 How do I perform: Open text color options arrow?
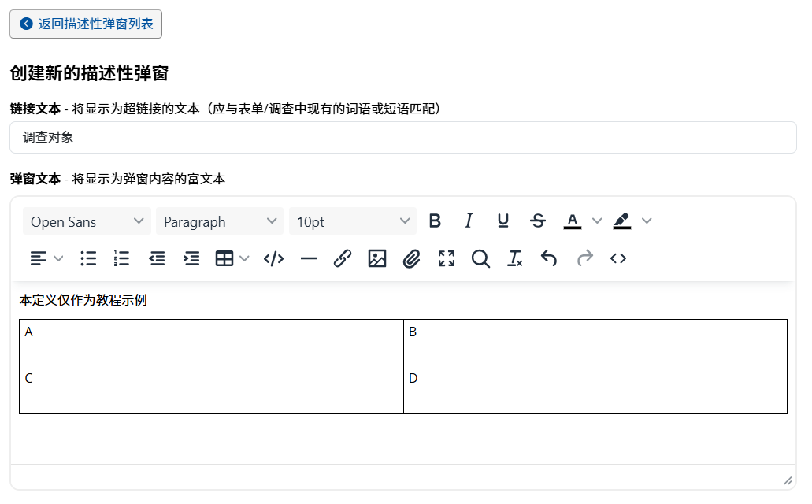coord(597,221)
